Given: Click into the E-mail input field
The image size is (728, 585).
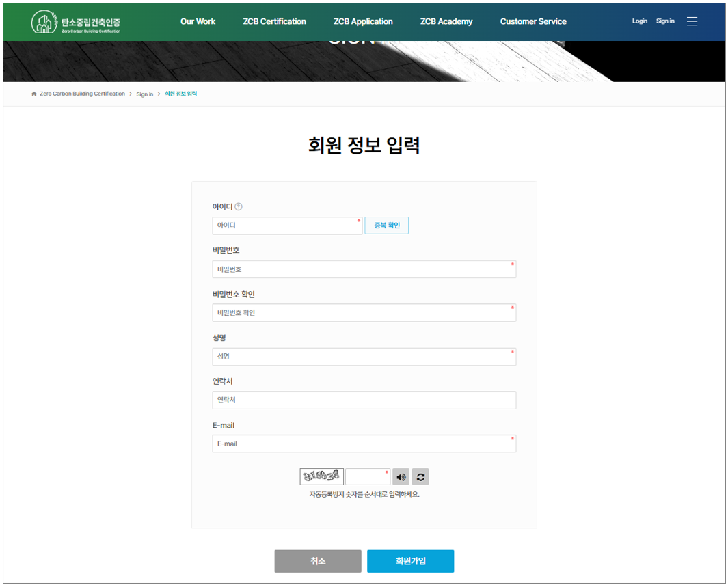Looking at the screenshot, I should tap(364, 444).
